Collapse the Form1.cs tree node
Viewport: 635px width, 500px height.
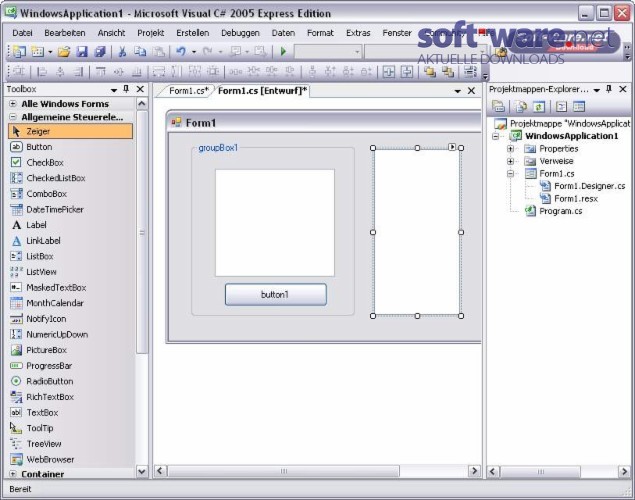tap(510, 174)
